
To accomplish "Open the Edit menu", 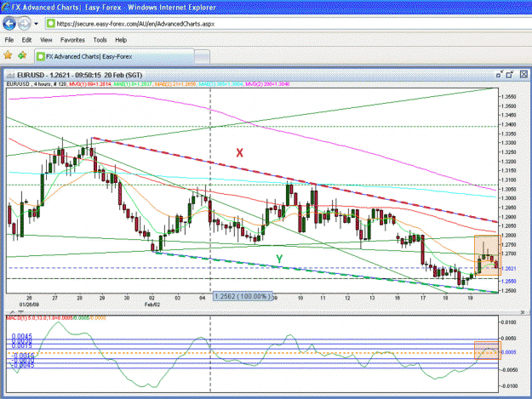I will click(x=26, y=40).
